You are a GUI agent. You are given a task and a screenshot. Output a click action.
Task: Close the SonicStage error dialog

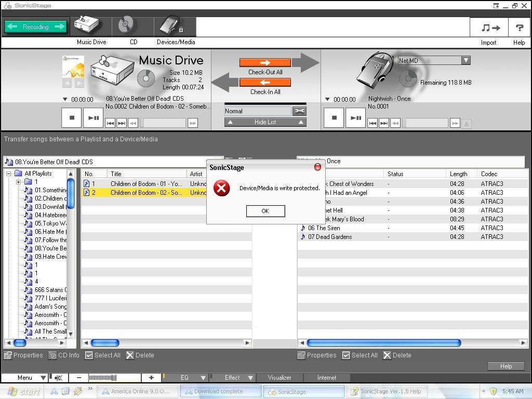(x=317, y=167)
